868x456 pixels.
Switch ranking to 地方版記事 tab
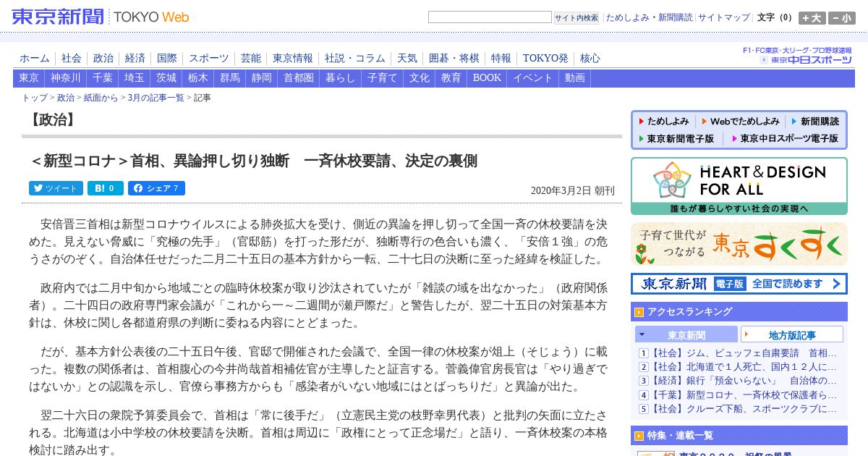click(x=792, y=334)
